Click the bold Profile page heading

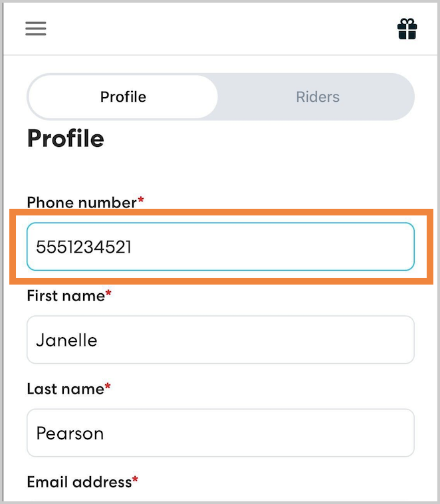coord(65,138)
